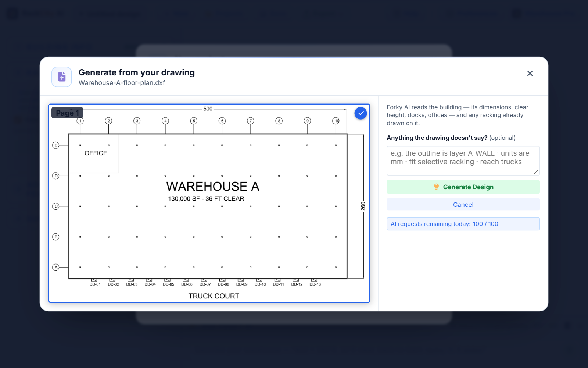
Task: Click the TRUCK COURT label
Action: (x=214, y=296)
